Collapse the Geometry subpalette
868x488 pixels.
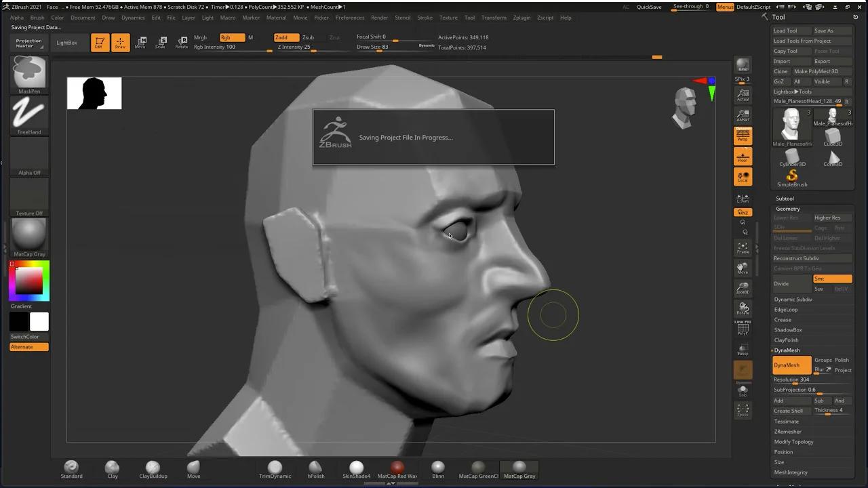point(788,209)
